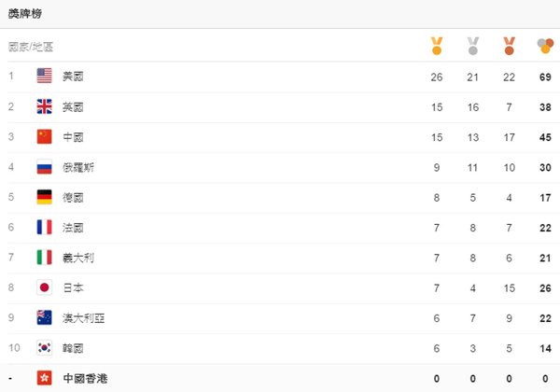Screen dimensions: 560x392
Task: Click the China flag icon
Action: point(44,137)
